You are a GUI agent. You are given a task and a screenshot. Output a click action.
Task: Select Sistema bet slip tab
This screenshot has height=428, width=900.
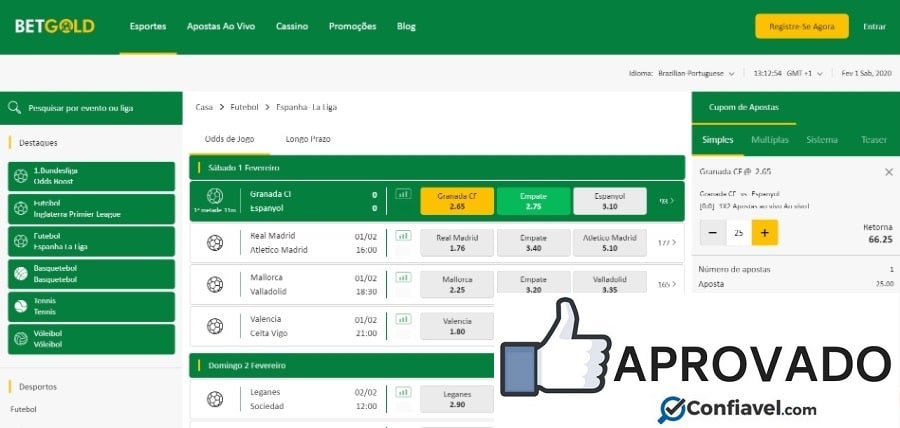tap(821, 140)
